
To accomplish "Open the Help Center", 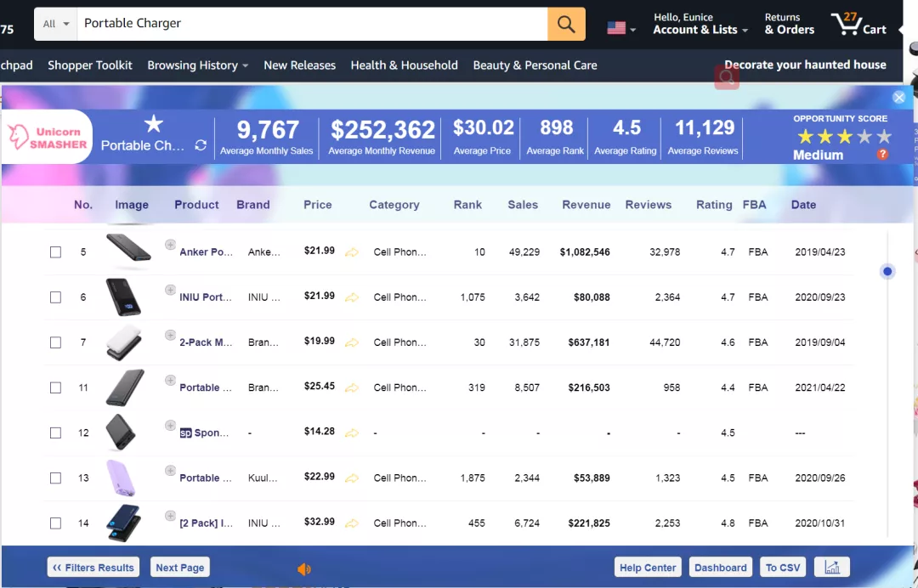I will pos(648,567).
